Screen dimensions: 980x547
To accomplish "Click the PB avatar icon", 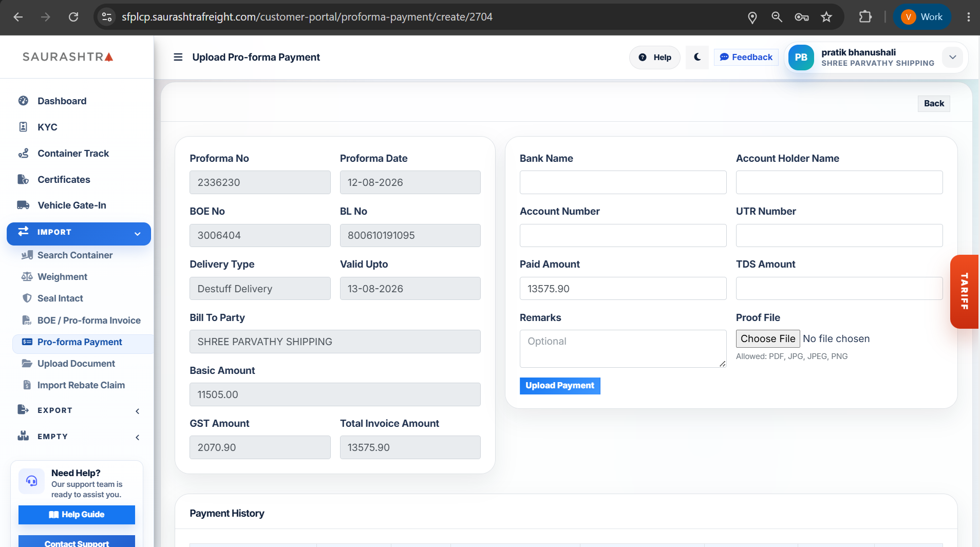I will pyautogui.click(x=801, y=57).
